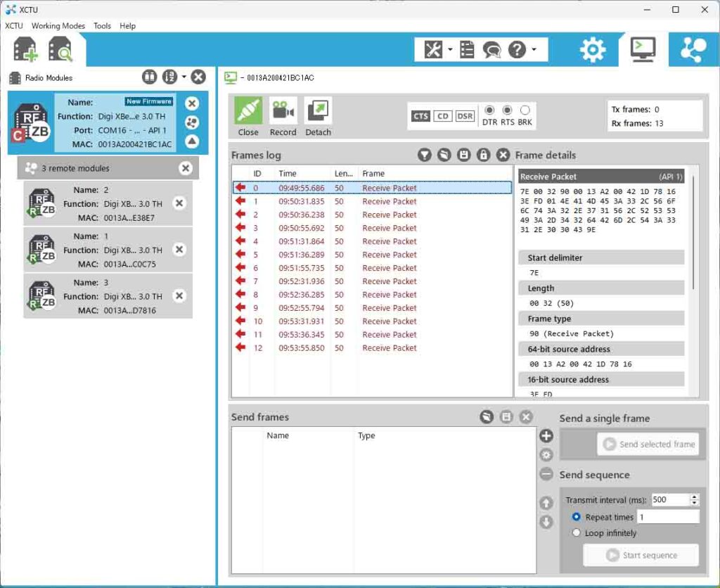
Task: Select remote module with MAC ending E38E7
Action: [108, 203]
